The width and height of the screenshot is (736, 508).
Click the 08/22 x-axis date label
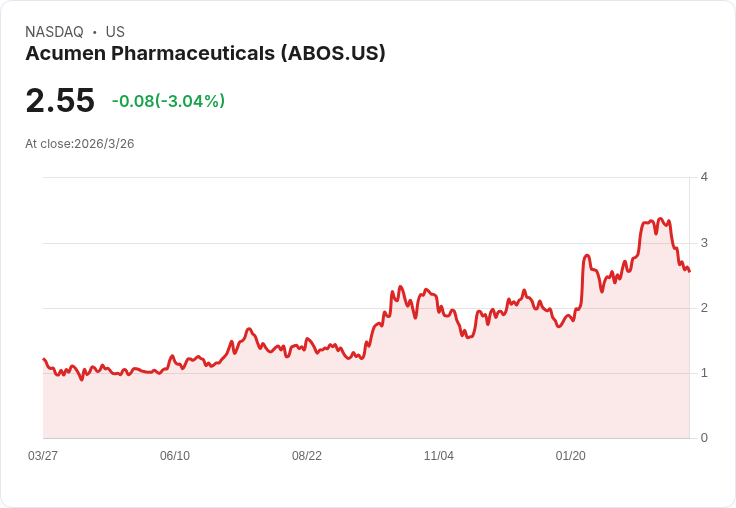coord(307,456)
